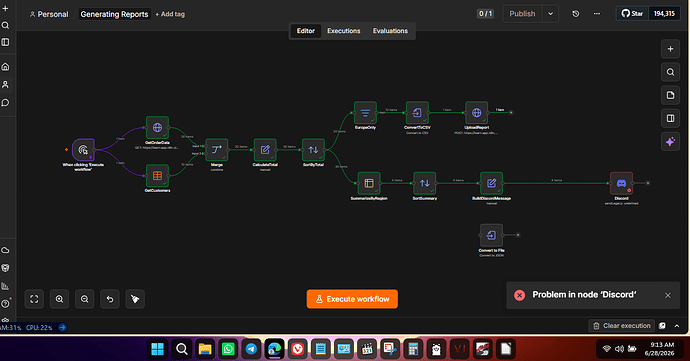
Task: Click the GitHub Star button
Action: click(x=632, y=14)
